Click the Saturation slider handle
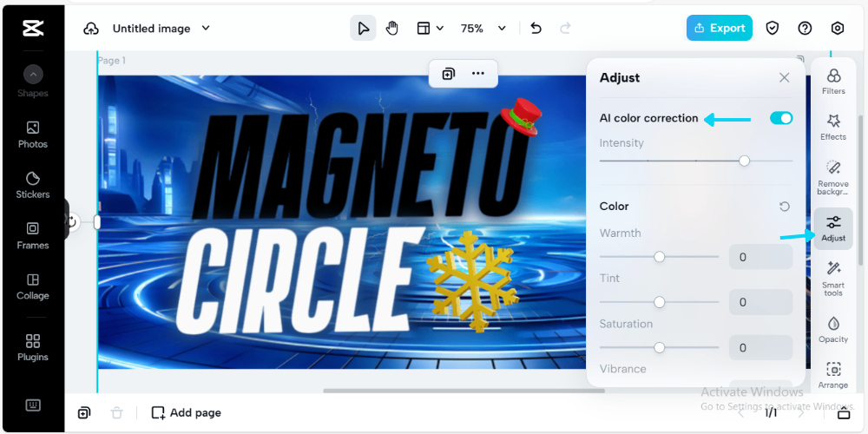 (660, 348)
